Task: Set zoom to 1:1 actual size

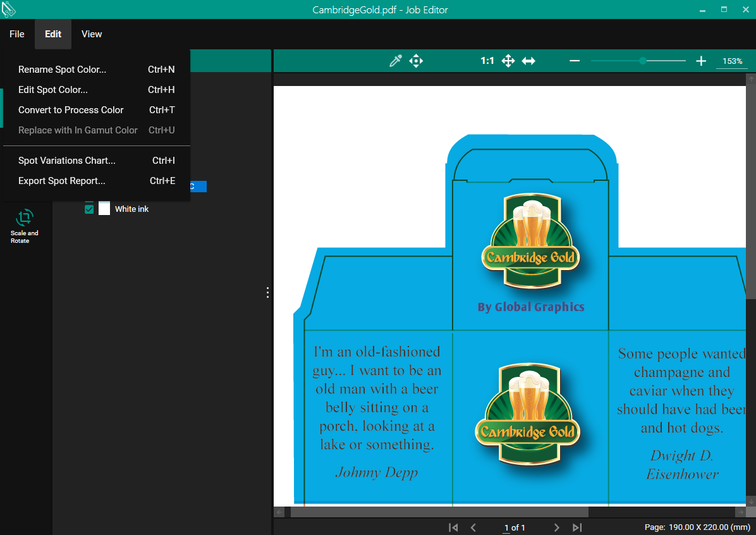Action: [x=487, y=61]
